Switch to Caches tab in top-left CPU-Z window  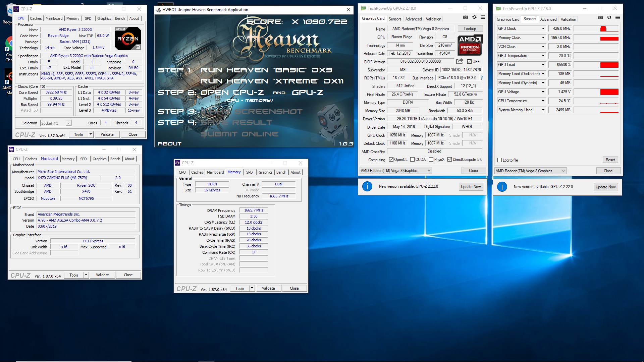coord(36,19)
